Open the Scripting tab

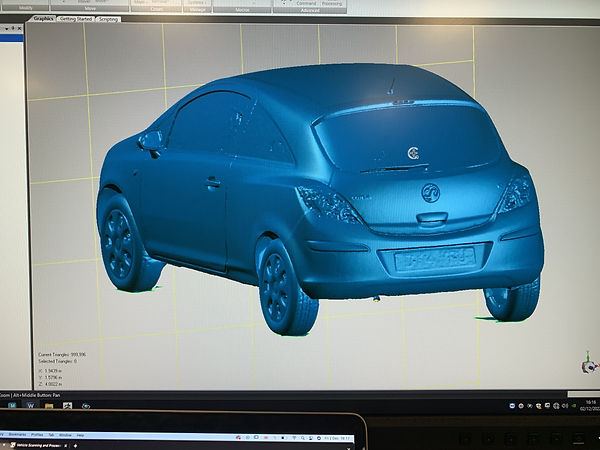tap(108, 19)
